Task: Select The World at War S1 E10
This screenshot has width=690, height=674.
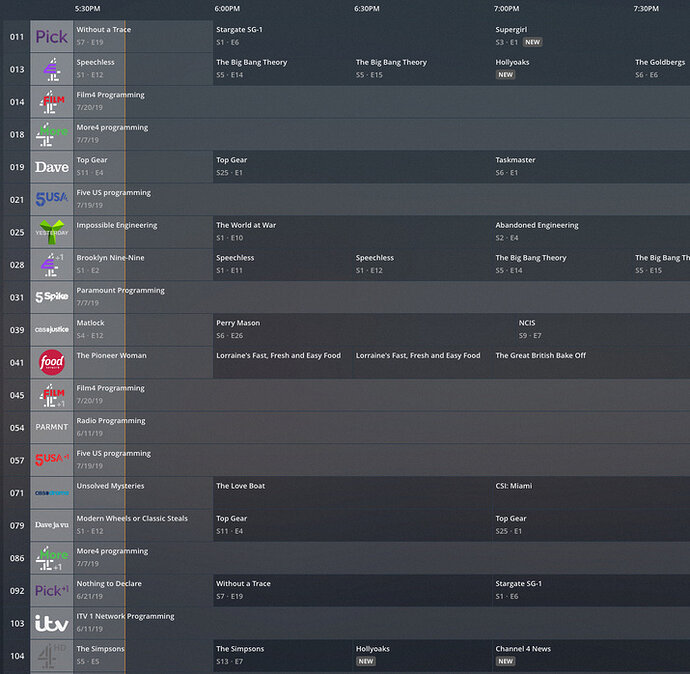Action: pos(352,232)
